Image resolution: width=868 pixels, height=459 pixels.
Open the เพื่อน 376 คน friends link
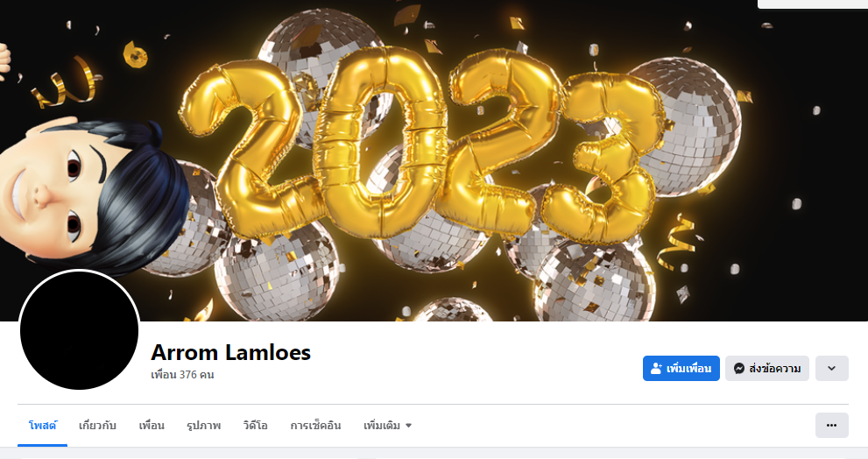182,375
